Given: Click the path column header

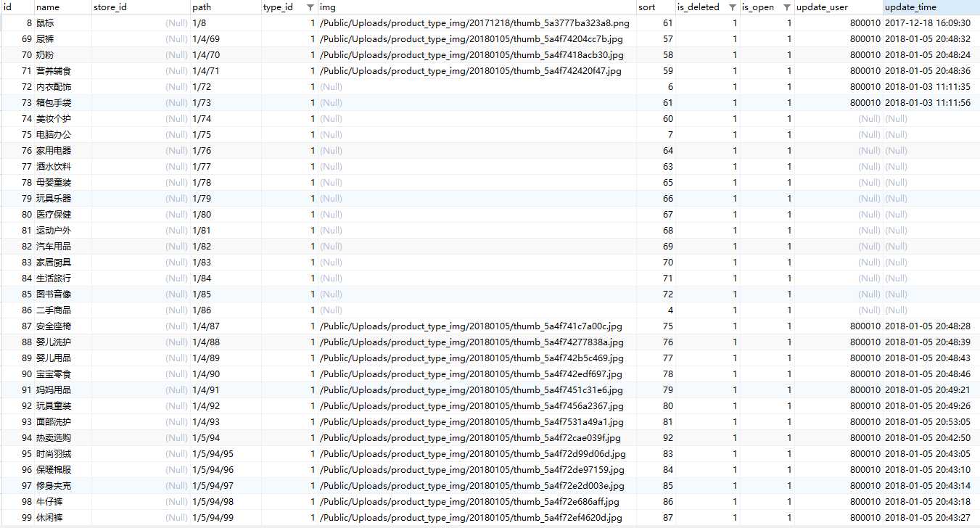Looking at the screenshot, I should (x=226, y=7).
